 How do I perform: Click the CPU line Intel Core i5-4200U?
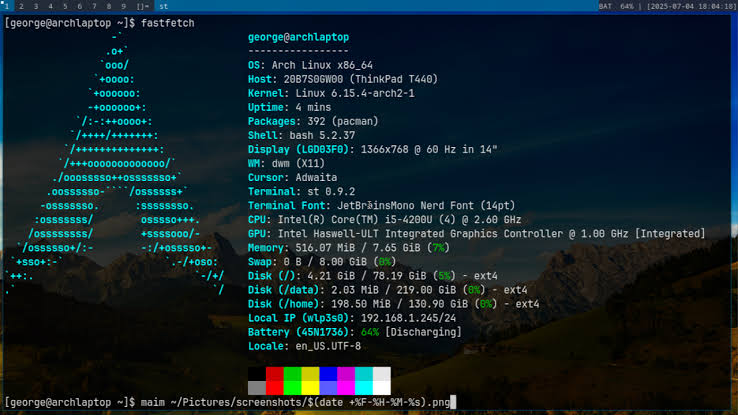pos(385,220)
